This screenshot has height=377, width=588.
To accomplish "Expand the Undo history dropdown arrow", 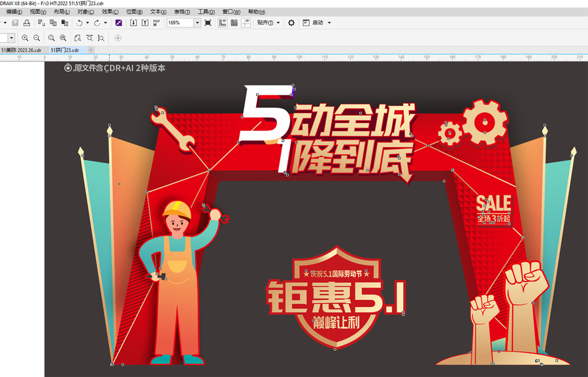I will pos(88,23).
